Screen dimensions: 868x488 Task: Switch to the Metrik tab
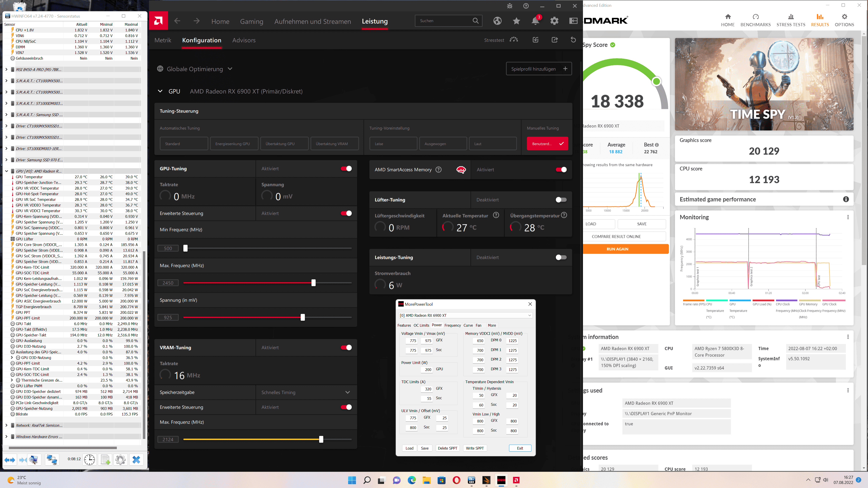[163, 40]
